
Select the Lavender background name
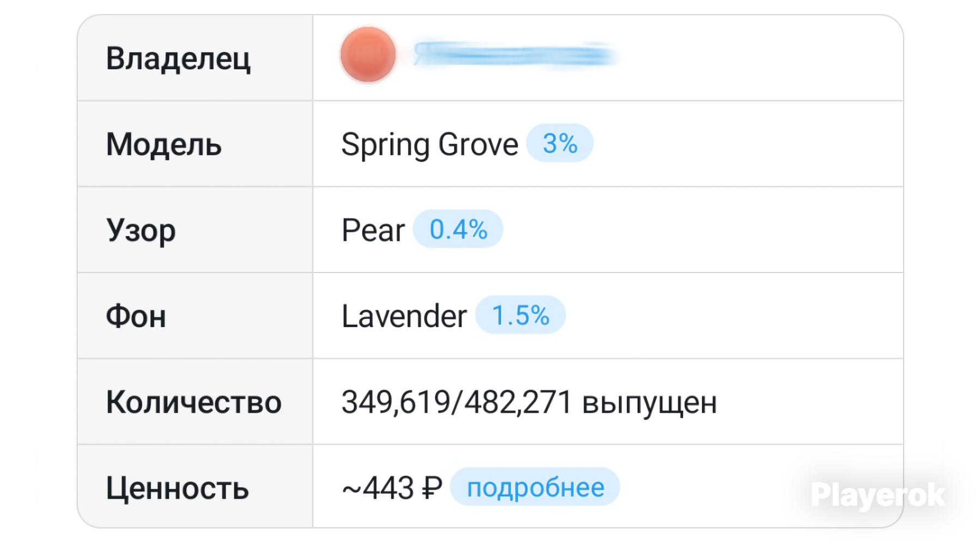[404, 316]
